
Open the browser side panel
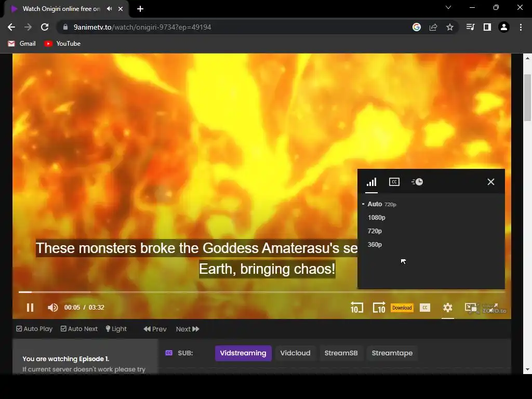(487, 27)
